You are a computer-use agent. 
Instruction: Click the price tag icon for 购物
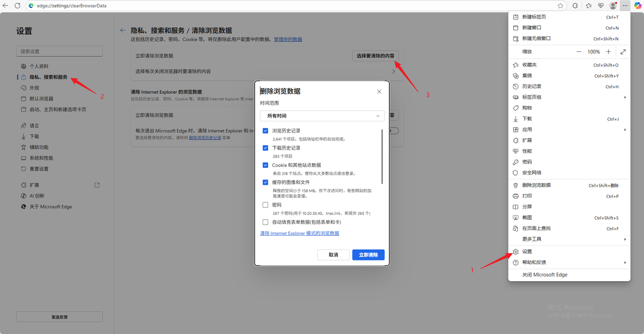tap(515, 108)
